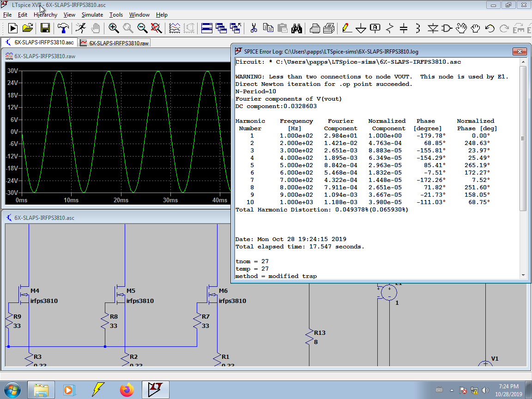This screenshot has height=399, width=532.
Task: Select the Resistor component tool
Action: [389, 28]
